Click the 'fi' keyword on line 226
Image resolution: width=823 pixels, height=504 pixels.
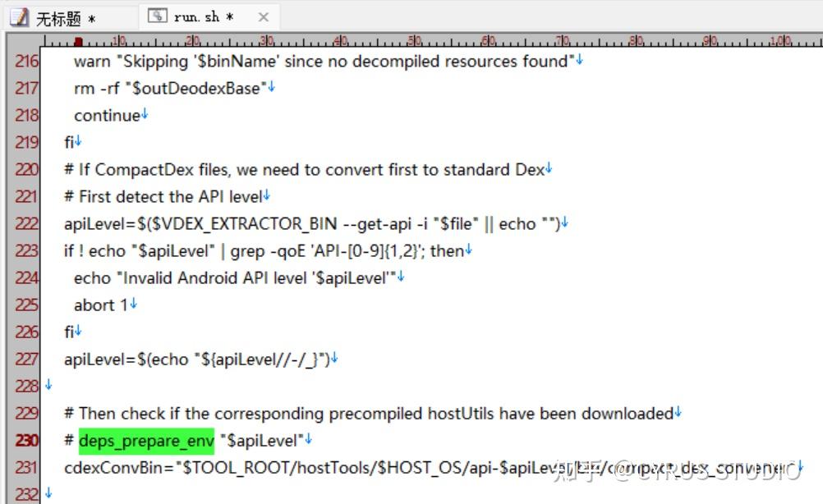click(70, 332)
